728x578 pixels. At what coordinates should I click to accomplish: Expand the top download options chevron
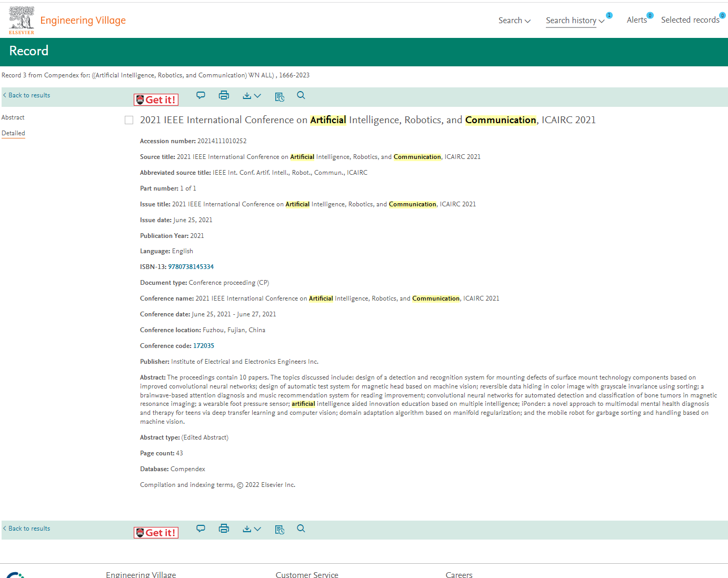257,96
